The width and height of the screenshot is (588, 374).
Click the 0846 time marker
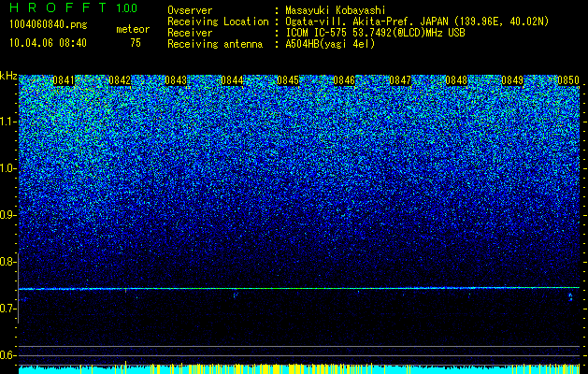point(344,80)
